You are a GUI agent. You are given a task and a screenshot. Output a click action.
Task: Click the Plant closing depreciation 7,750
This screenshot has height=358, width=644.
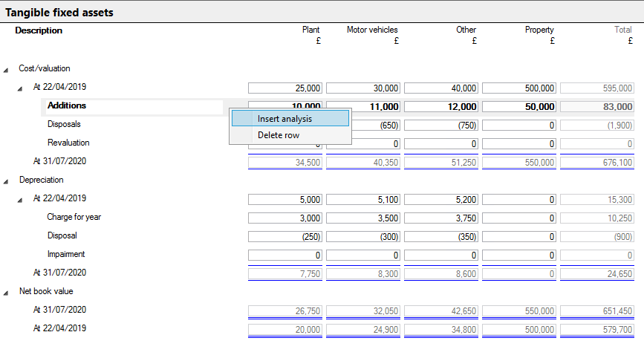[285, 274]
